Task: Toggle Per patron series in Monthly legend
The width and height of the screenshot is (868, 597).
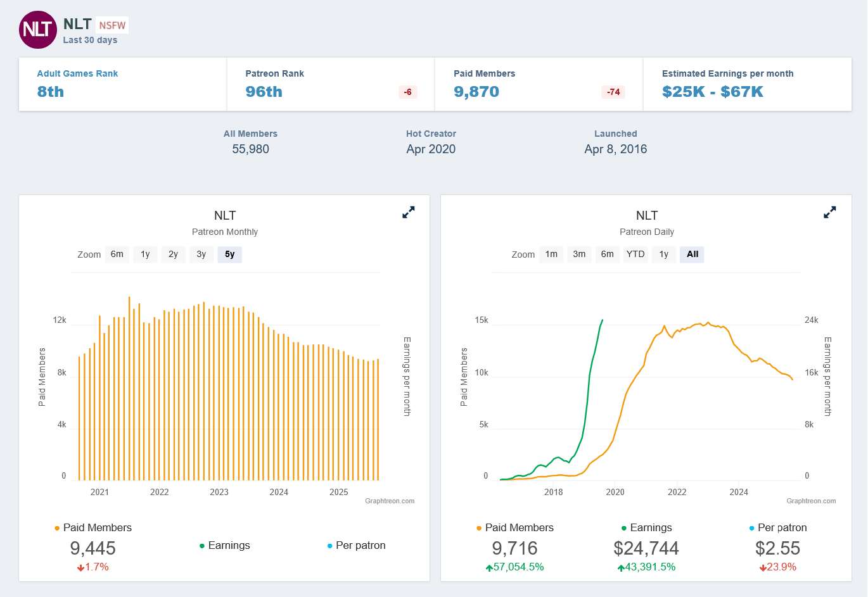Action: coord(360,545)
